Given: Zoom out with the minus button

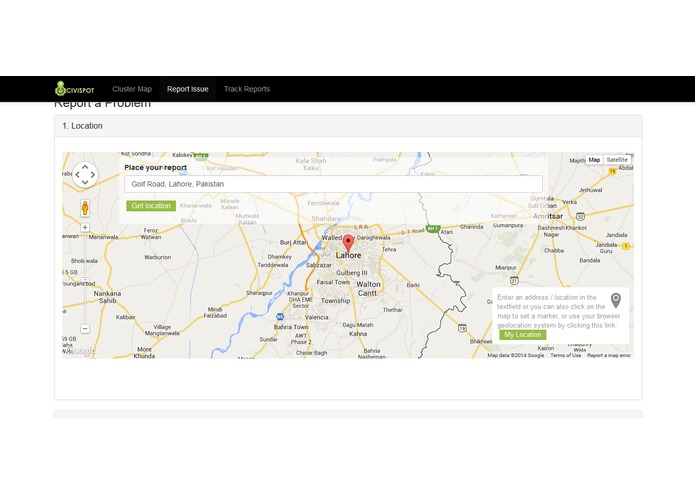Looking at the screenshot, I should tap(85, 328).
